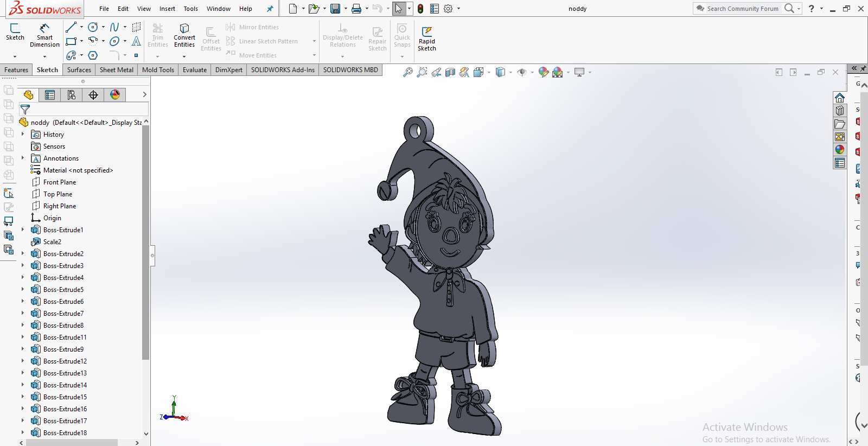Open the ConfigurationManager tab
The image size is (868, 446).
72,95
